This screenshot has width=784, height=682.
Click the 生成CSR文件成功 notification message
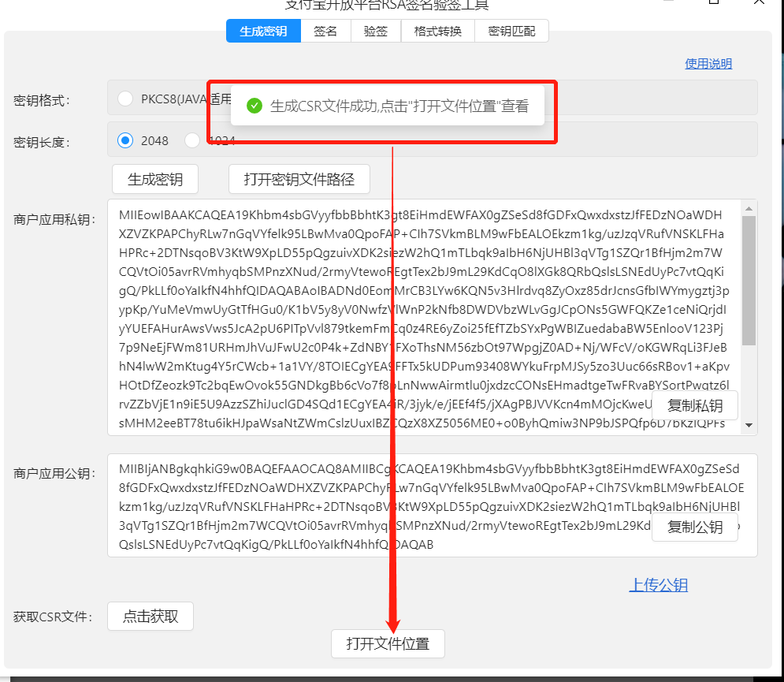[x=388, y=106]
